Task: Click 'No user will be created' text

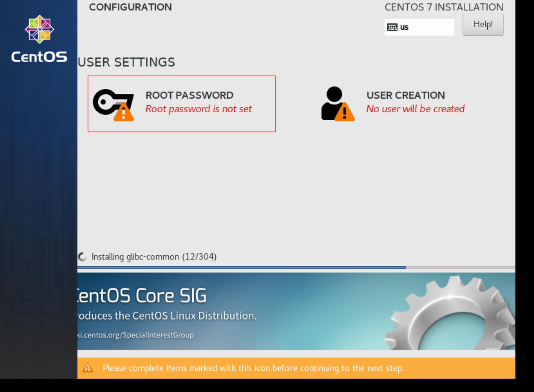Action: click(415, 109)
